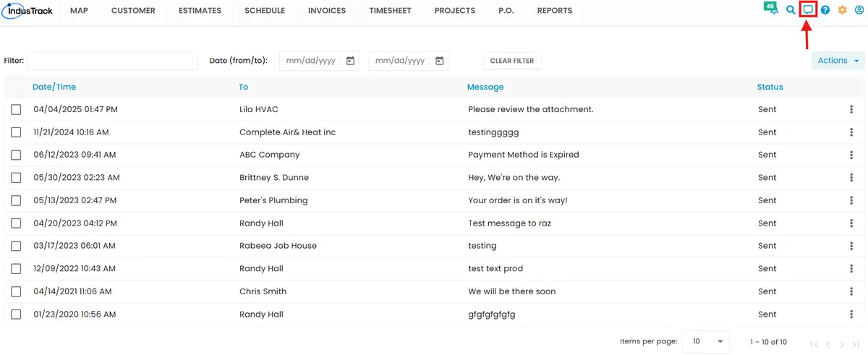The height and width of the screenshot is (355, 868).
Task: Sort by the Status column header
Action: 770,87
